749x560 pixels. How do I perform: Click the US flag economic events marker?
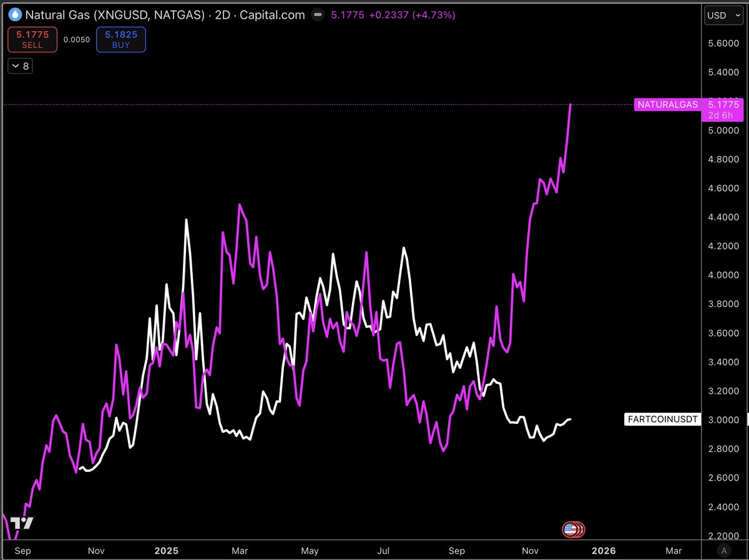click(570, 530)
